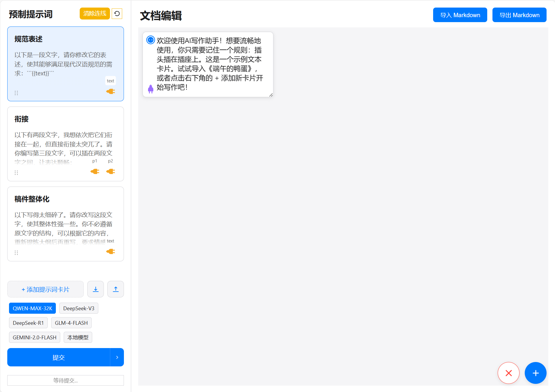Click the orange plug on 稿件整体化 card

111,251
